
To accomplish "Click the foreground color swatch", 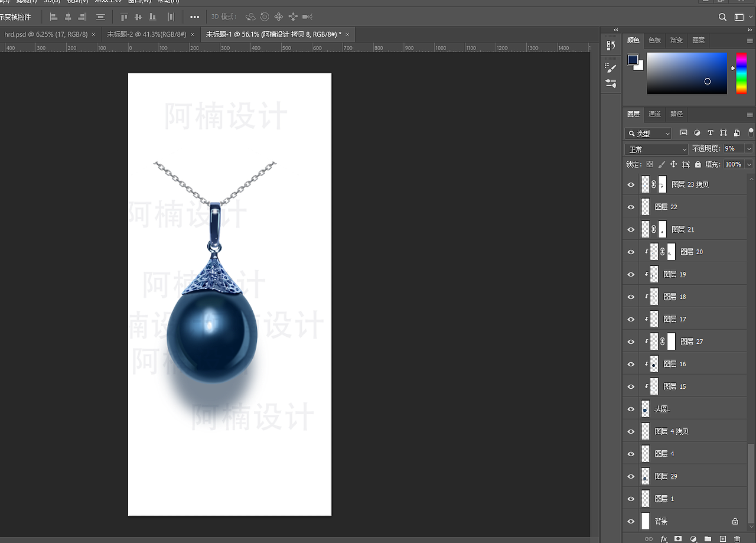I will point(633,60).
